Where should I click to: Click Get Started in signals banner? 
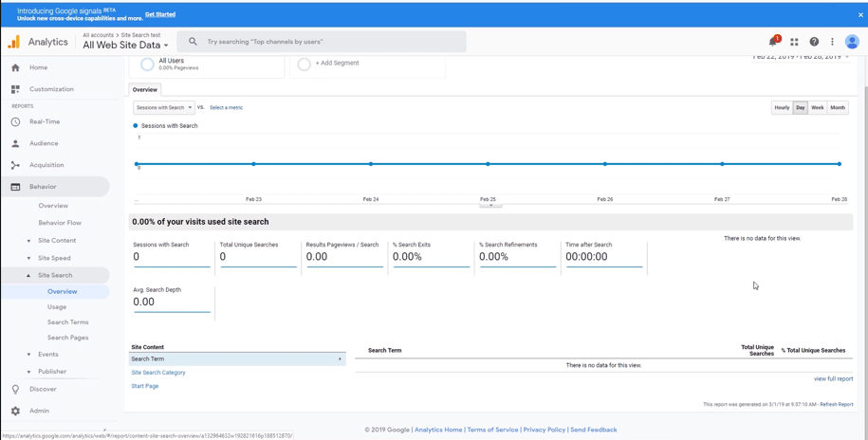[x=160, y=14]
